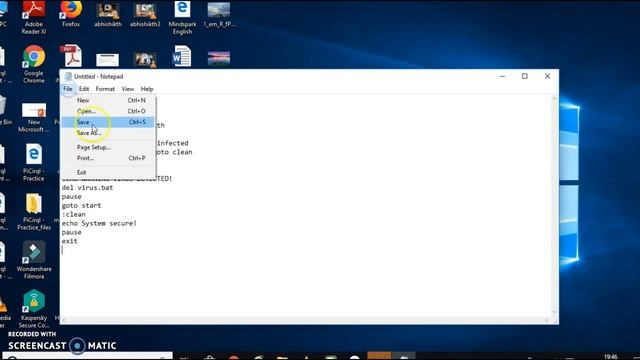Open the Format menu in Notepad
Viewport: 640px width, 360px height.
click(x=105, y=89)
